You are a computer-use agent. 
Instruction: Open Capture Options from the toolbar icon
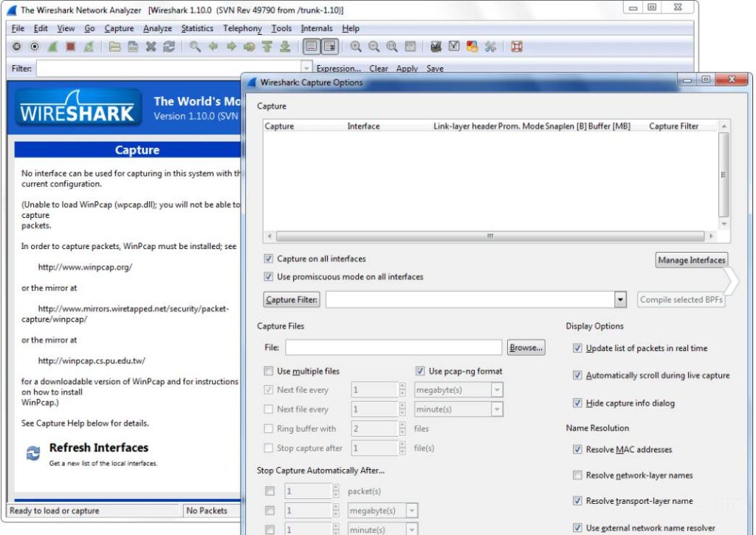coord(35,47)
